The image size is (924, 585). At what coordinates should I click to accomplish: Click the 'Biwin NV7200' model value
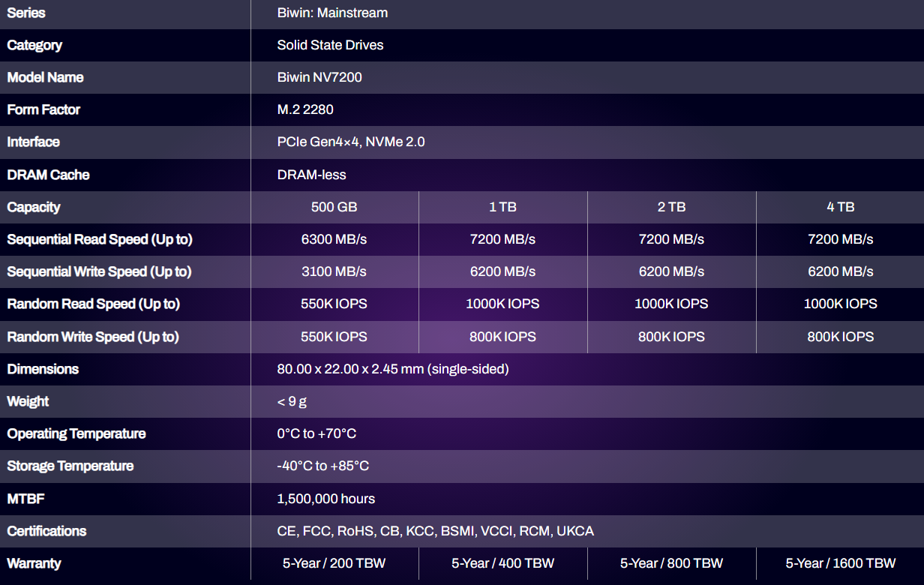[x=319, y=77]
